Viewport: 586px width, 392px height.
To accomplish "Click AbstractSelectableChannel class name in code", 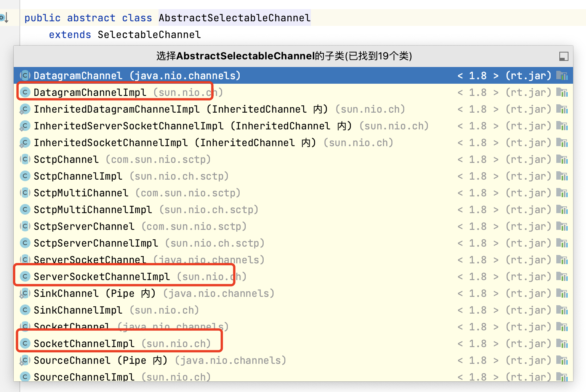I will (234, 18).
